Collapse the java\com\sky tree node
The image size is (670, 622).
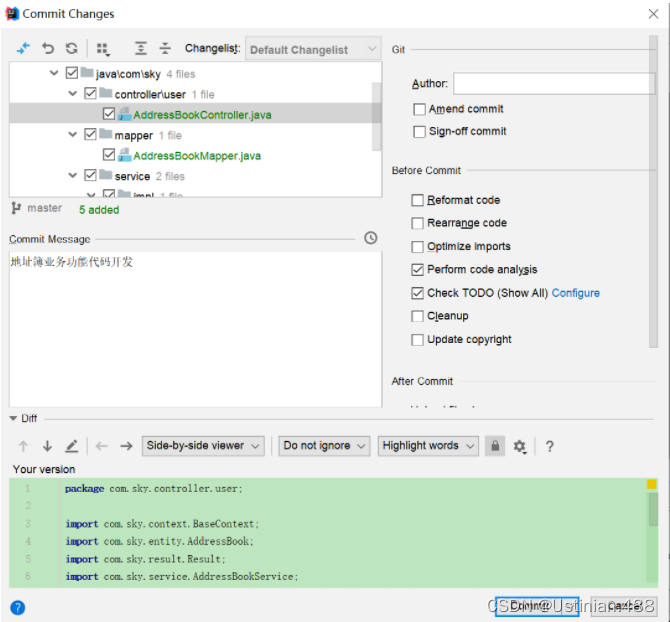coord(54,73)
